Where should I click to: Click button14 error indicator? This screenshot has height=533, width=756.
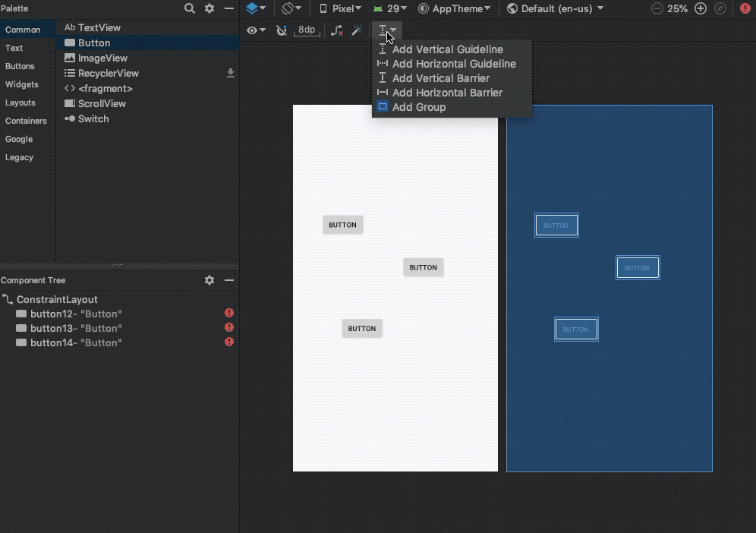coord(229,342)
